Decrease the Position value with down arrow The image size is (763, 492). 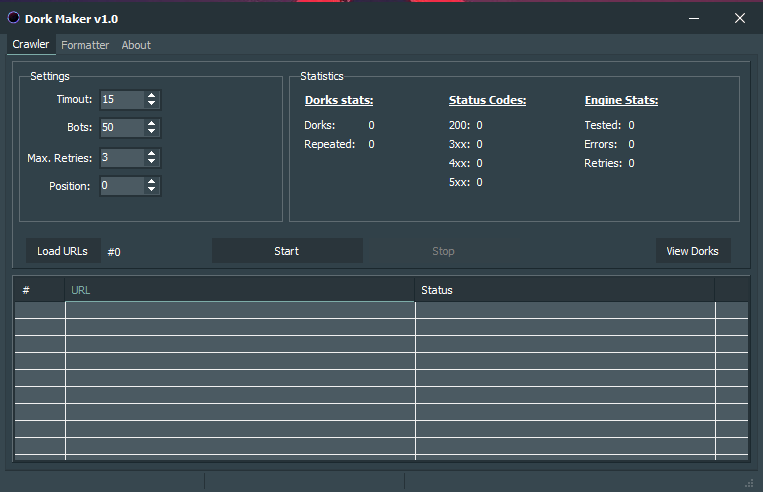pyautogui.click(x=151, y=189)
